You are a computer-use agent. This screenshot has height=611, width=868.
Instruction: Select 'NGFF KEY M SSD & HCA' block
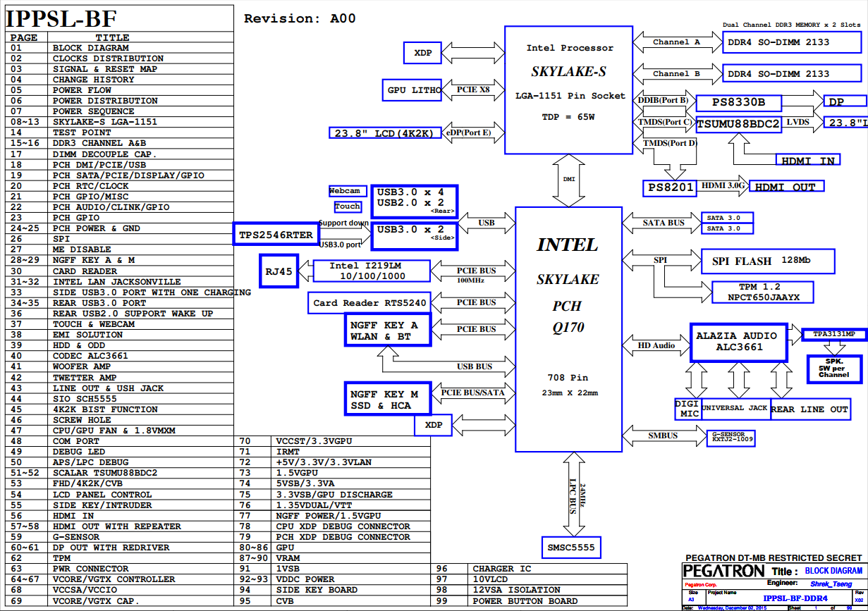(389, 400)
